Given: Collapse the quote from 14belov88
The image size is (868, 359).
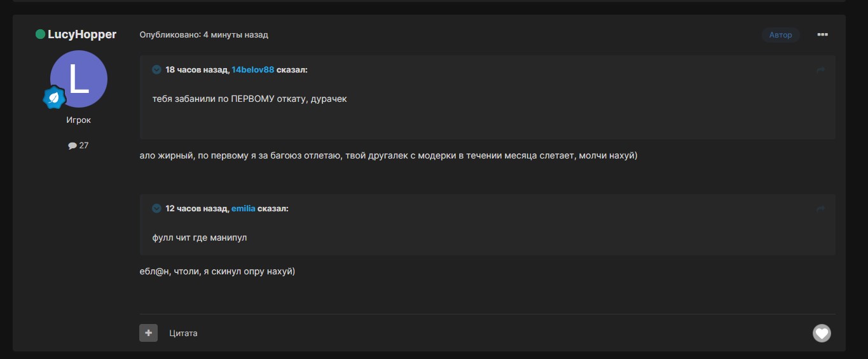Looking at the screenshot, I should (x=156, y=69).
